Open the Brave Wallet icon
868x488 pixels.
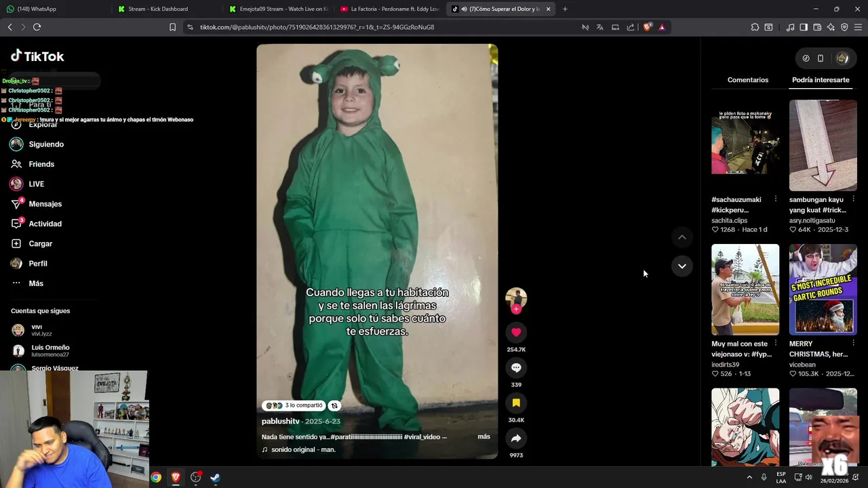(817, 27)
